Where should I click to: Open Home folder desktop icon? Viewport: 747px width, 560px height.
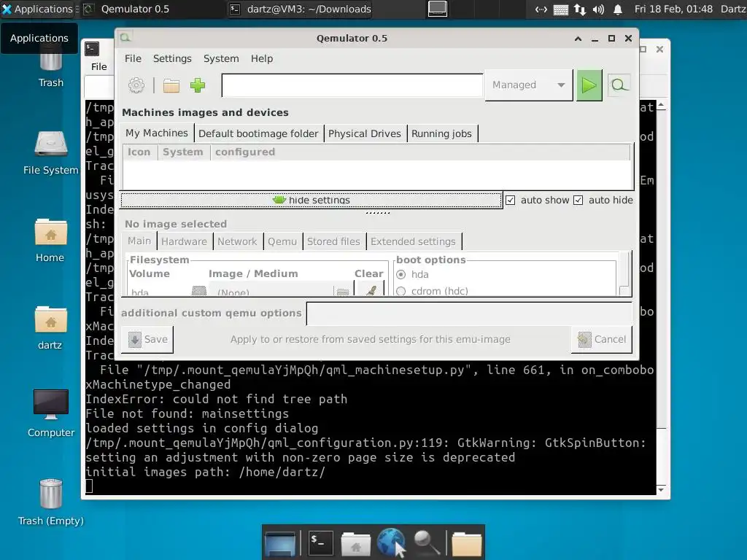click(50, 241)
